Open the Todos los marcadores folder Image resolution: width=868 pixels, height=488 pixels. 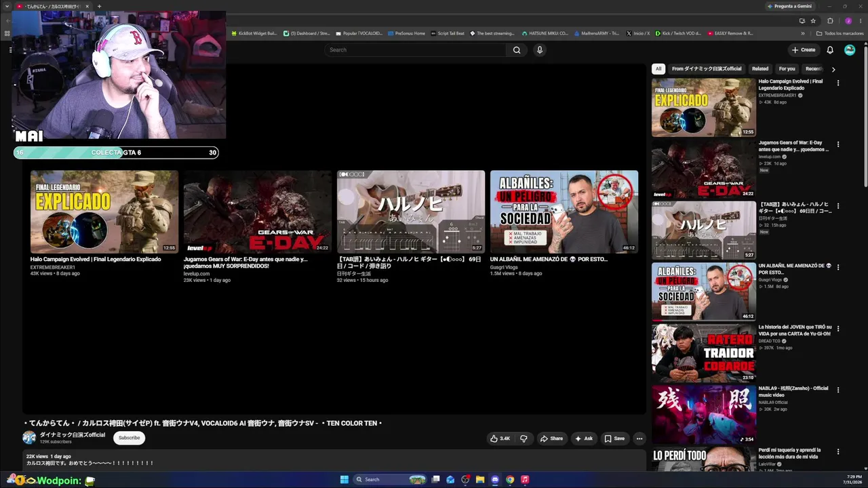click(840, 33)
